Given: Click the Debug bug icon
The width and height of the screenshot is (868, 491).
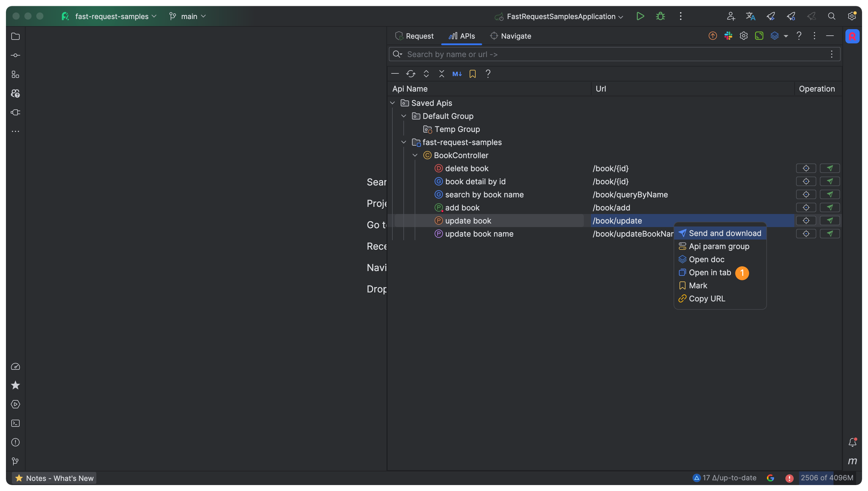Looking at the screenshot, I should [x=660, y=16].
